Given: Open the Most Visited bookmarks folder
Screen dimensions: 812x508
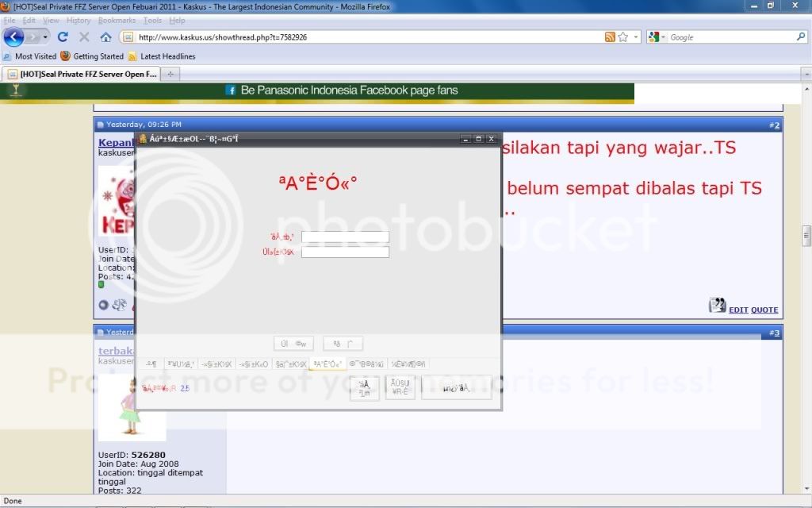Looking at the screenshot, I should point(29,56).
